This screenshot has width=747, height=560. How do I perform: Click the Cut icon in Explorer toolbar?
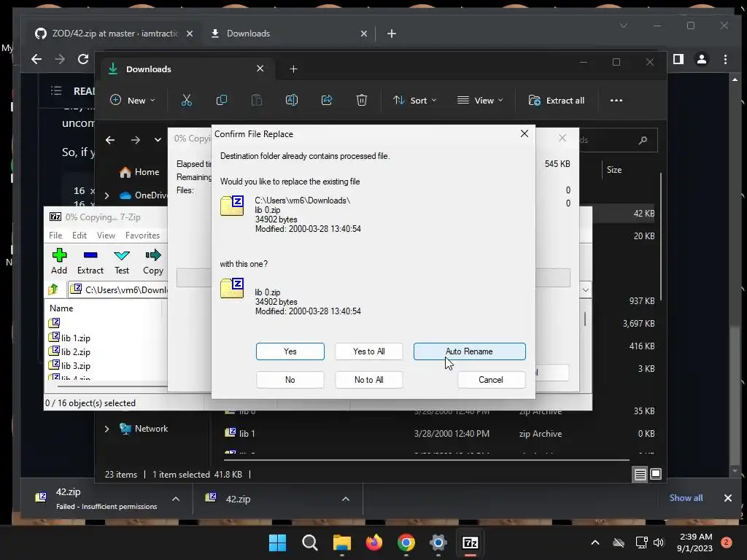[x=186, y=101]
